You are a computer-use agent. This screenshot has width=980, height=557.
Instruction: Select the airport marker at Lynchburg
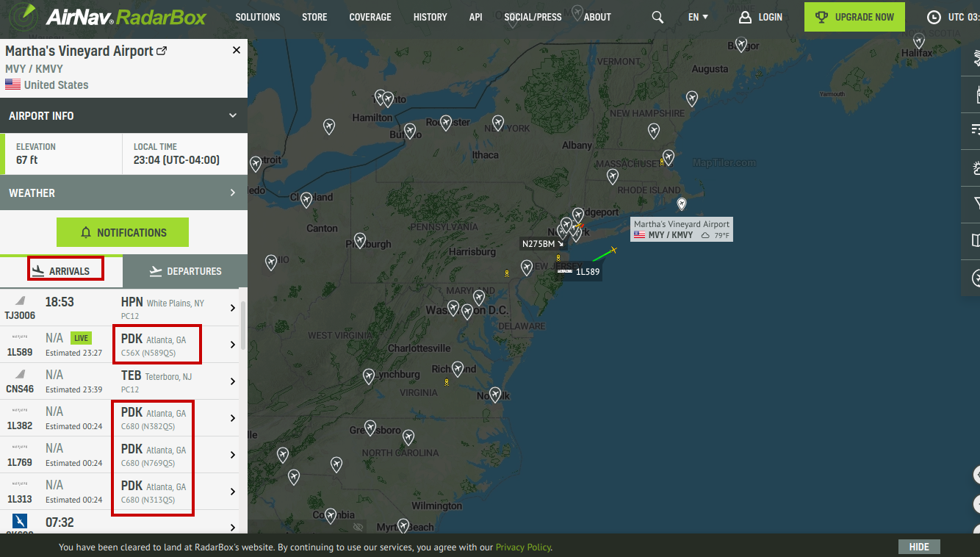click(x=369, y=376)
